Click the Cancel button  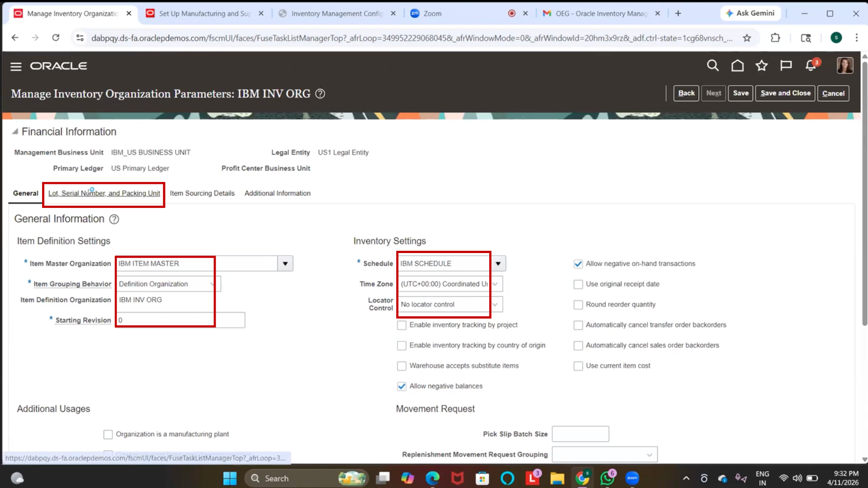click(x=833, y=93)
